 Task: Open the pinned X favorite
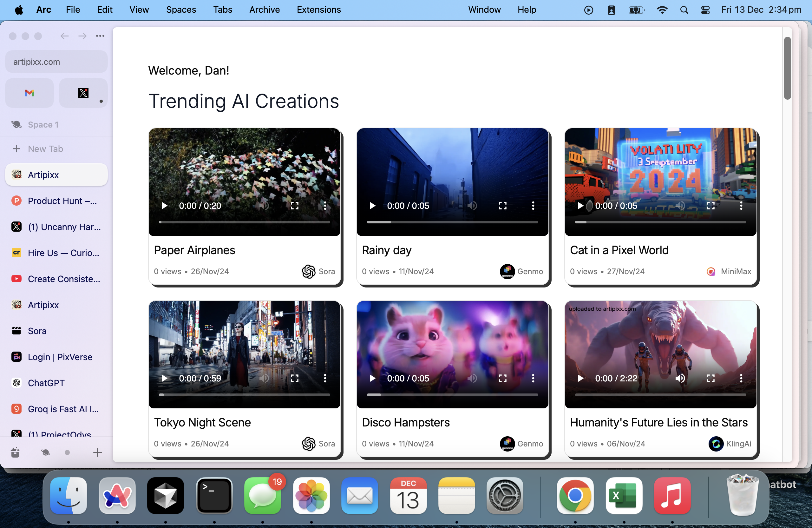point(83,93)
